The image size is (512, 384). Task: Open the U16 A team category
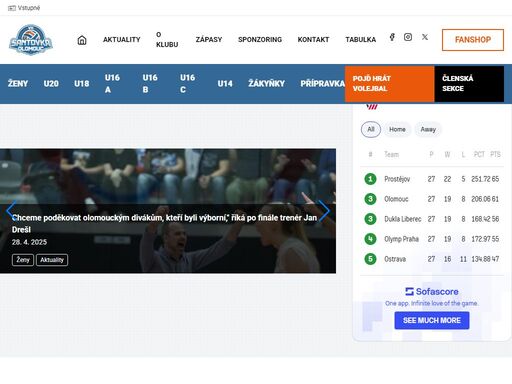112,84
